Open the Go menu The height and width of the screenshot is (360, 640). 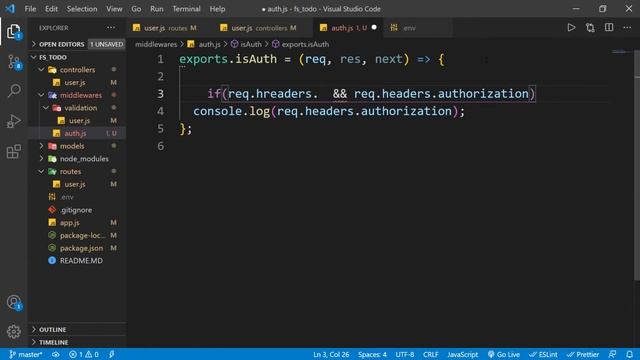coord(136,9)
